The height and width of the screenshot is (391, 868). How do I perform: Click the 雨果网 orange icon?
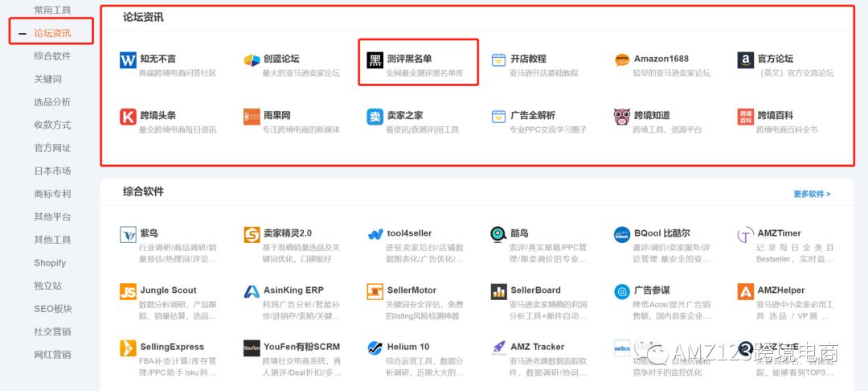tap(252, 117)
